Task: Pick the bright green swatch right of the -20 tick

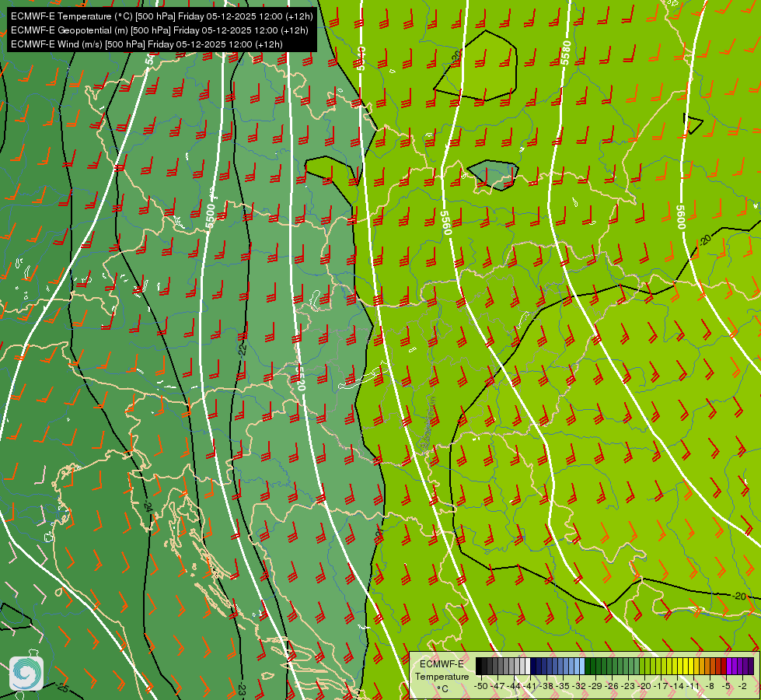Action: click(648, 666)
